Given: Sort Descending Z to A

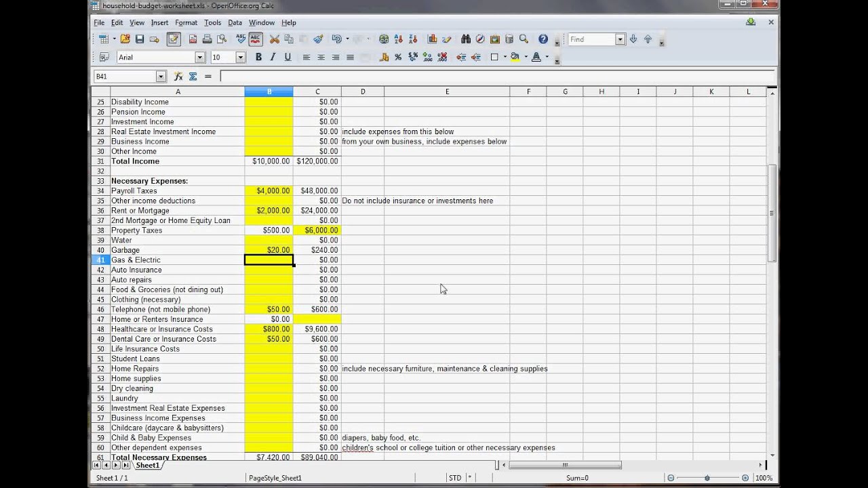Looking at the screenshot, I should [414, 39].
